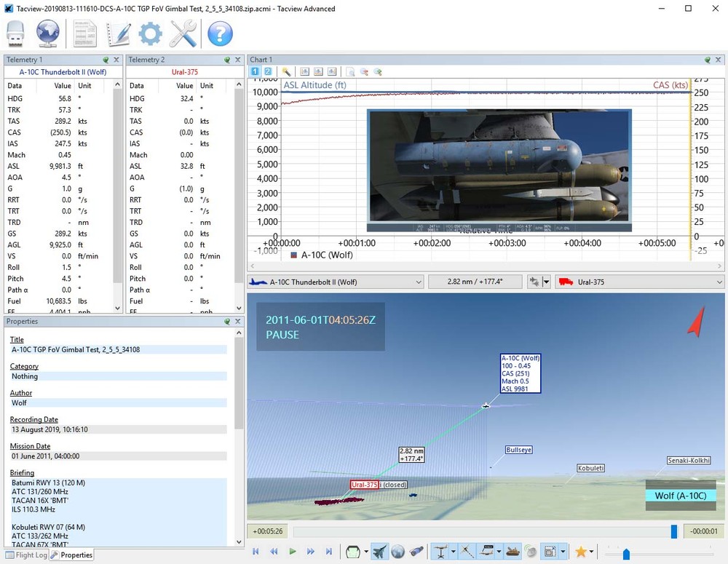Click the magic wand icon in Chart toolbar
728x564 pixels.
[x=287, y=71]
